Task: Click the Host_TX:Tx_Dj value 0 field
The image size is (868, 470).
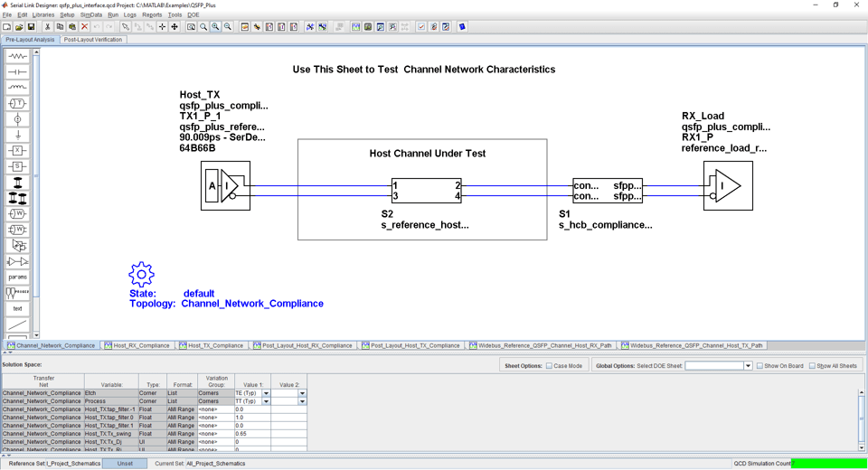Action: click(x=252, y=442)
